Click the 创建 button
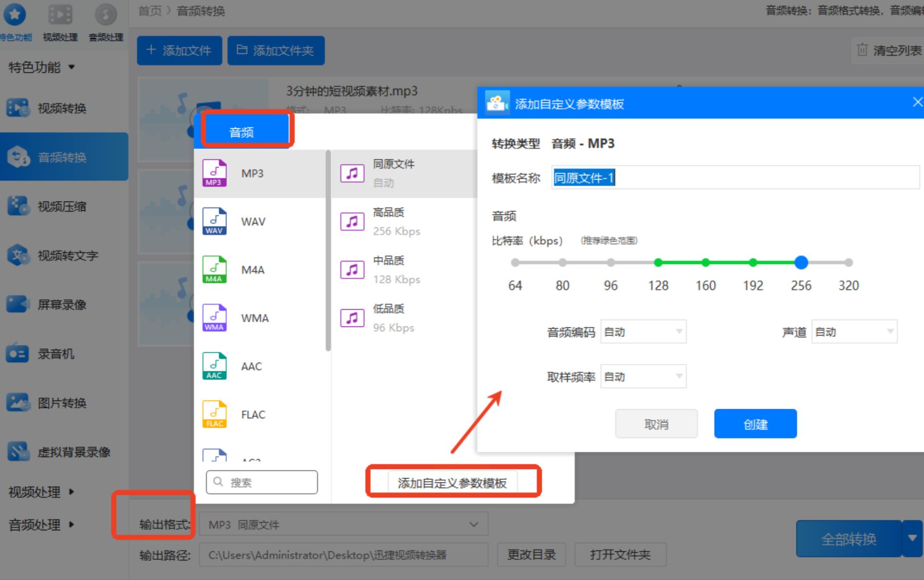The height and width of the screenshot is (580, 924). 755,424
